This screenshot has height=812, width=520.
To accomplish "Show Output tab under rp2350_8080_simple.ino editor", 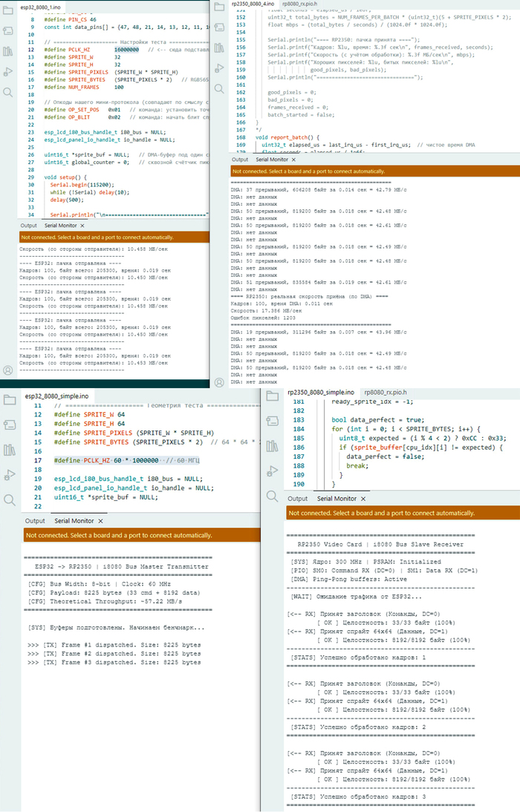I will [298, 499].
